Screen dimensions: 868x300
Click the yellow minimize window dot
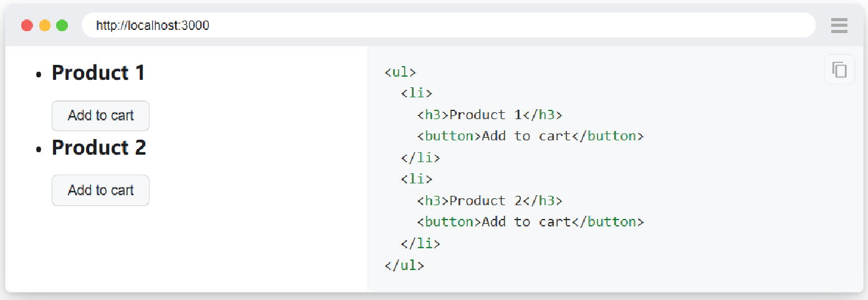[45, 26]
